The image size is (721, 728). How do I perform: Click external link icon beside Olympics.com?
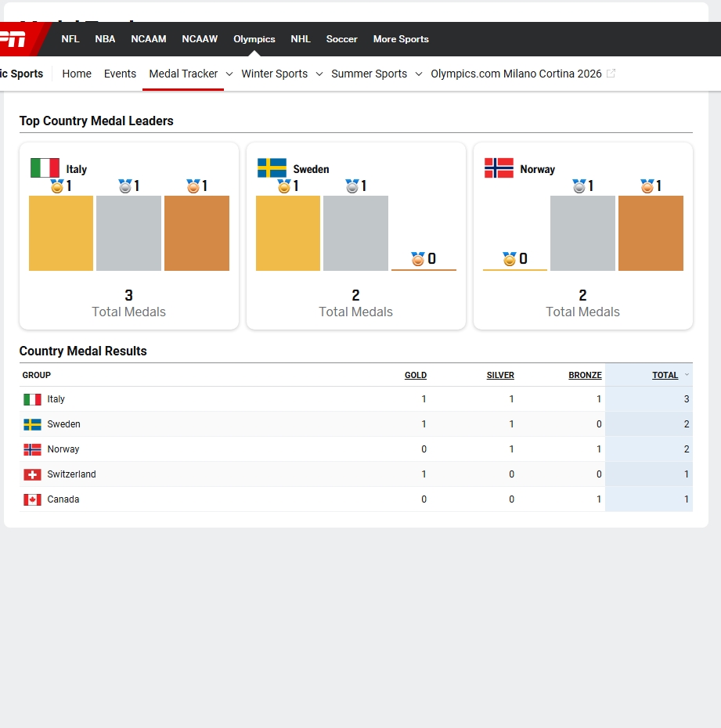point(611,74)
